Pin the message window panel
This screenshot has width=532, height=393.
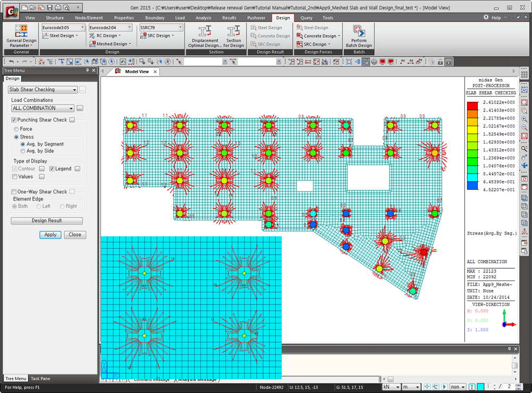(x=509, y=349)
